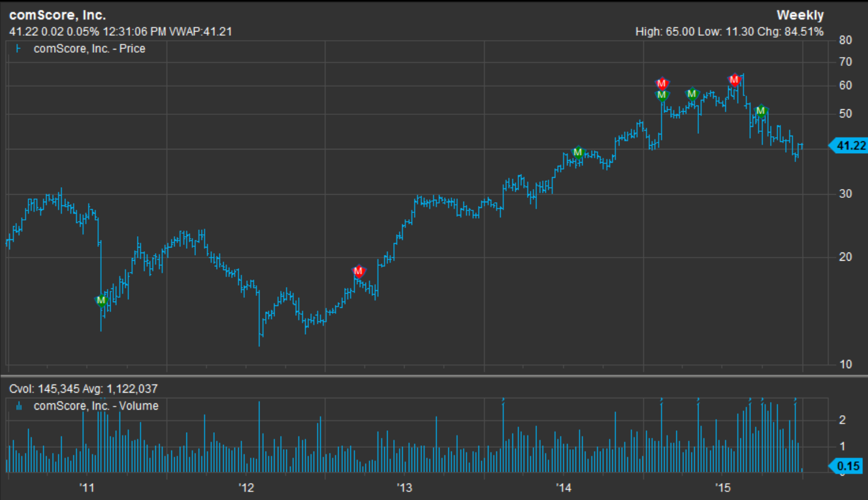This screenshot has height=500, width=868.
Task: Click the 1 label on volume axis
Action: tap(842, 447)
